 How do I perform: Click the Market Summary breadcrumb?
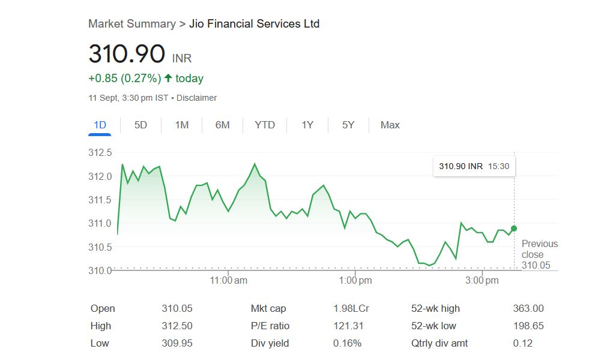point(132,24)
